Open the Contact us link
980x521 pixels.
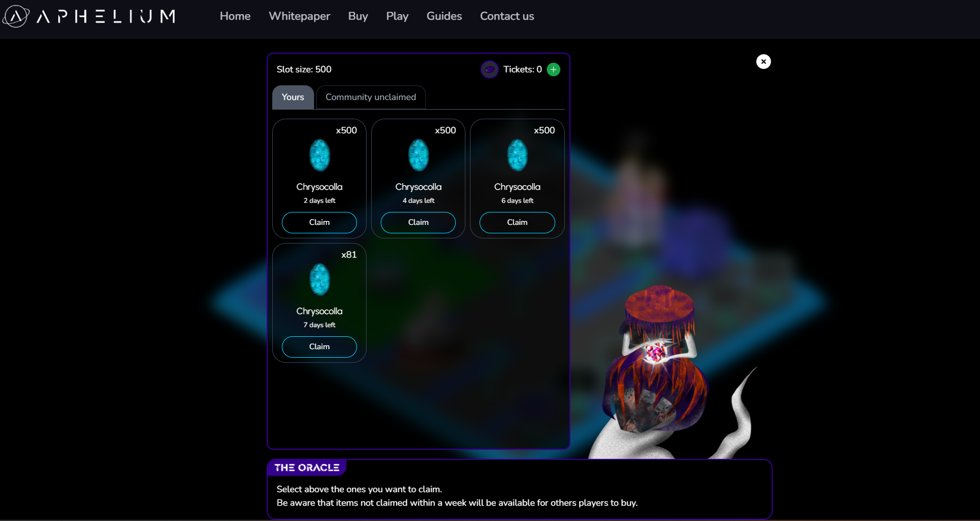[x=507, y=16]
